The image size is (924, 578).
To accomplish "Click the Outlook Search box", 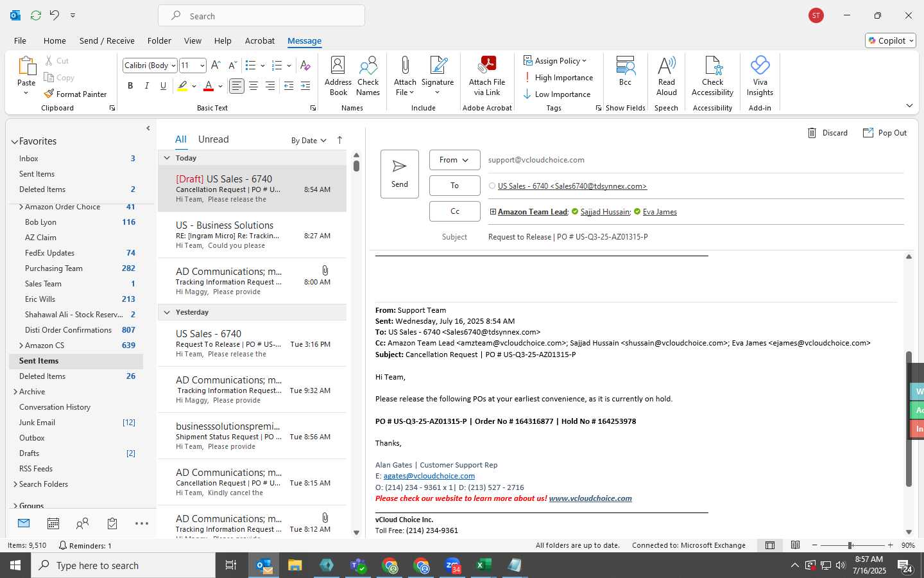I will [x=262, y=16].
